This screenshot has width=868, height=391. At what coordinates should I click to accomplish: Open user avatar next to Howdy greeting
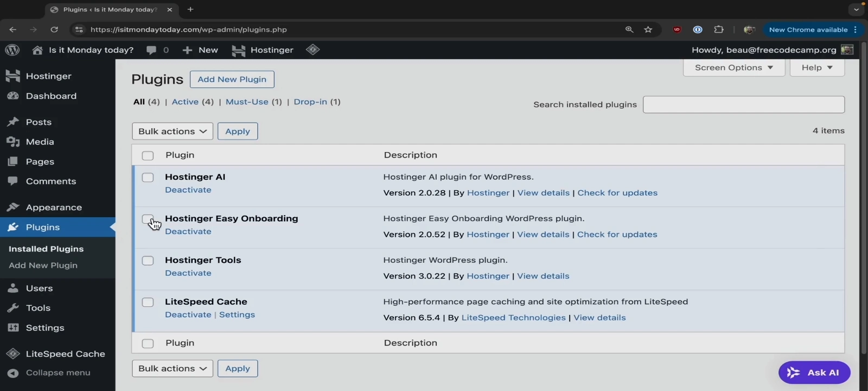[847, 50]
